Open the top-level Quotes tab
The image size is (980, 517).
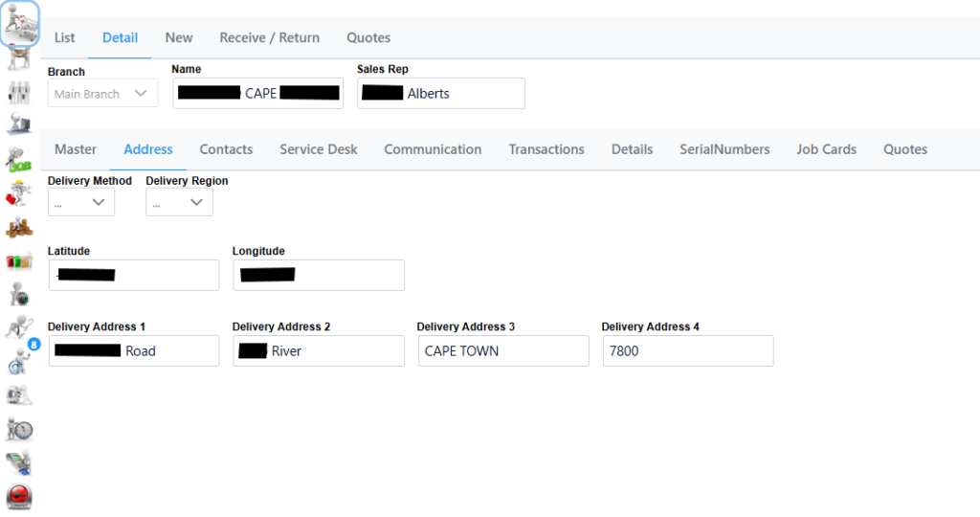pos(368,37)
